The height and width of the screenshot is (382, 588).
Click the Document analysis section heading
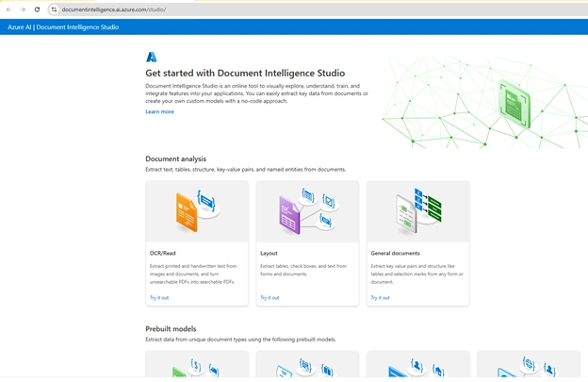pos(176,158)
